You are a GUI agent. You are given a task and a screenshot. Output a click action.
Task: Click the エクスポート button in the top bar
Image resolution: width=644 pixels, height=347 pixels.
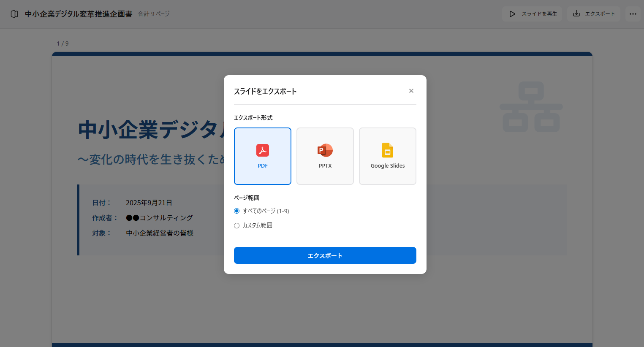[593, 14]
